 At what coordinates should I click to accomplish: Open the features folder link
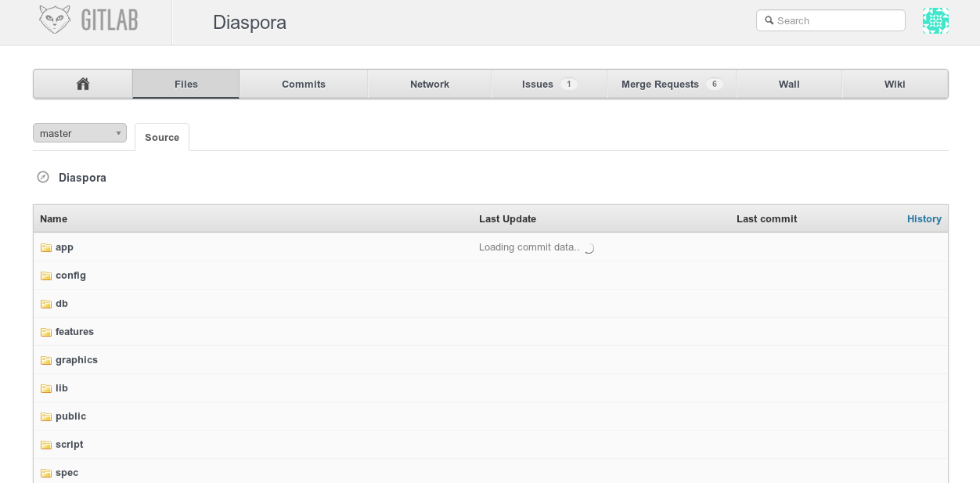pos(74,332)
